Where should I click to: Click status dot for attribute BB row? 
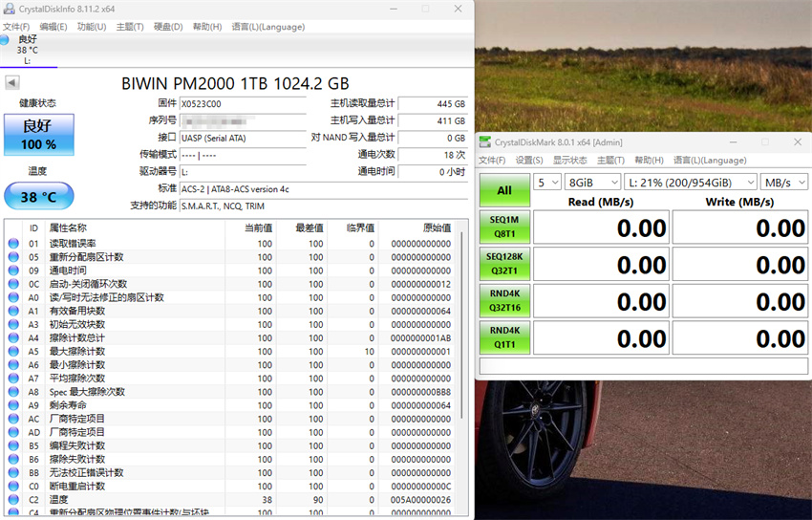tap(13, 472)
